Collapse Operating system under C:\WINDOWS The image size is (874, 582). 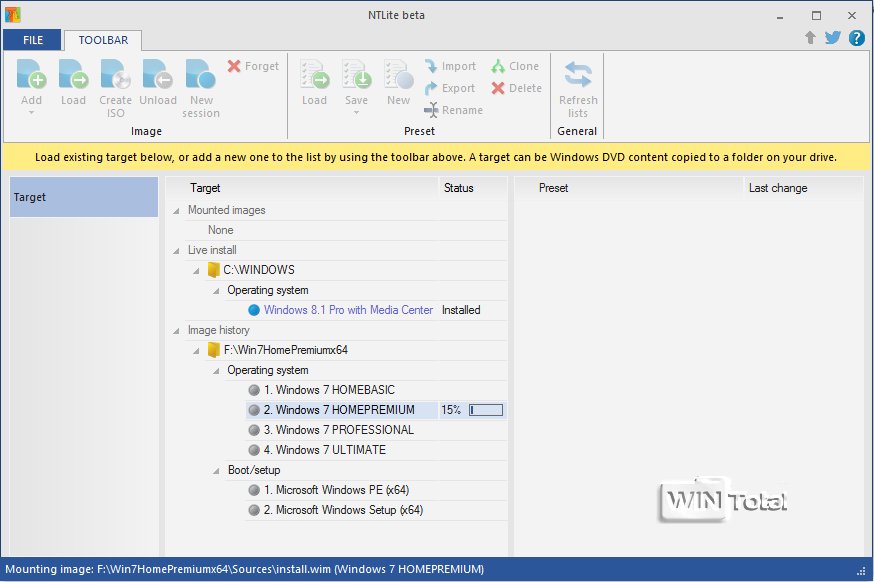(x=216, y=291)
